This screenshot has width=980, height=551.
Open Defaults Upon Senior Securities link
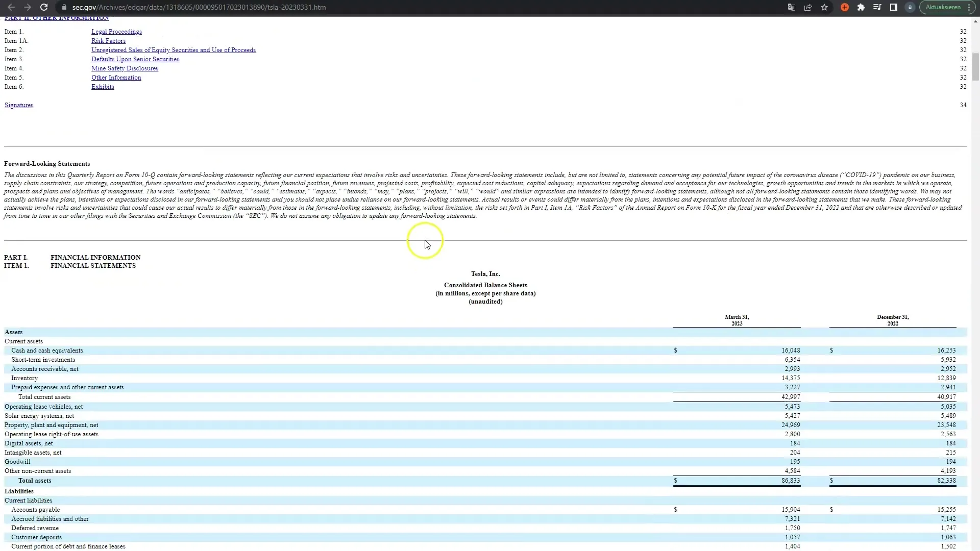point(135,59)
